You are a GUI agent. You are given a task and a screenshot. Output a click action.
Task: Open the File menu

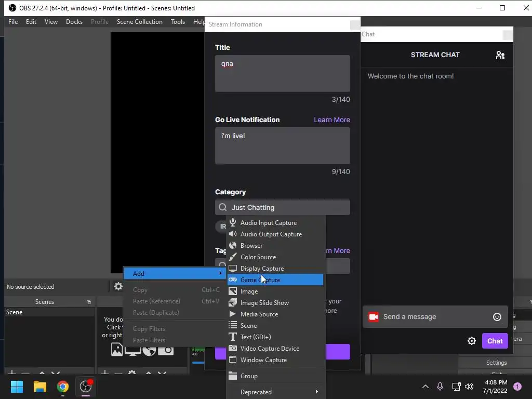13,22
